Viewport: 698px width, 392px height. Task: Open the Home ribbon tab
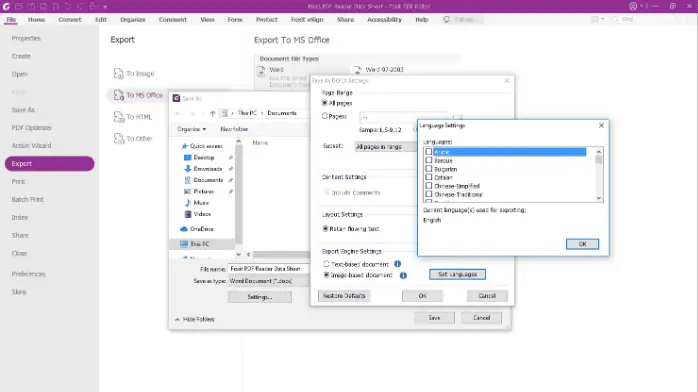(x=37, y=20)
